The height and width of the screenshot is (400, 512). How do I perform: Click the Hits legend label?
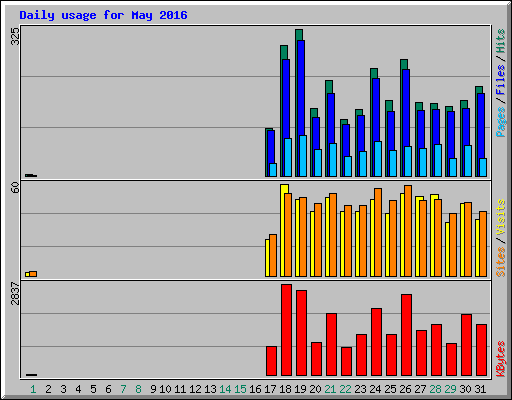[x=501, y=41]
